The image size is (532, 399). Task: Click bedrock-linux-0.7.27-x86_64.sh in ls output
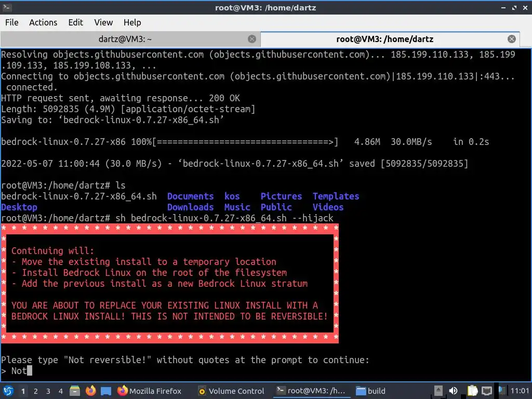pyautogui.click(x=79, y=196)
